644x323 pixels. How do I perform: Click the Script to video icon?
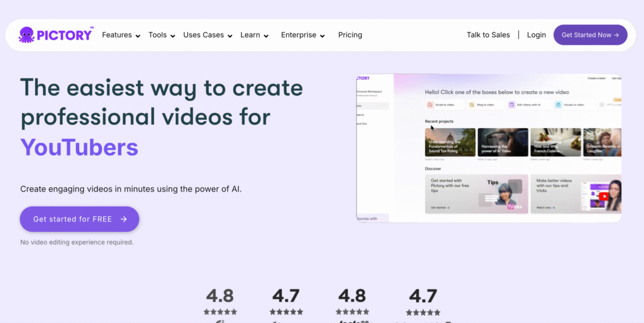coord(430,105)
